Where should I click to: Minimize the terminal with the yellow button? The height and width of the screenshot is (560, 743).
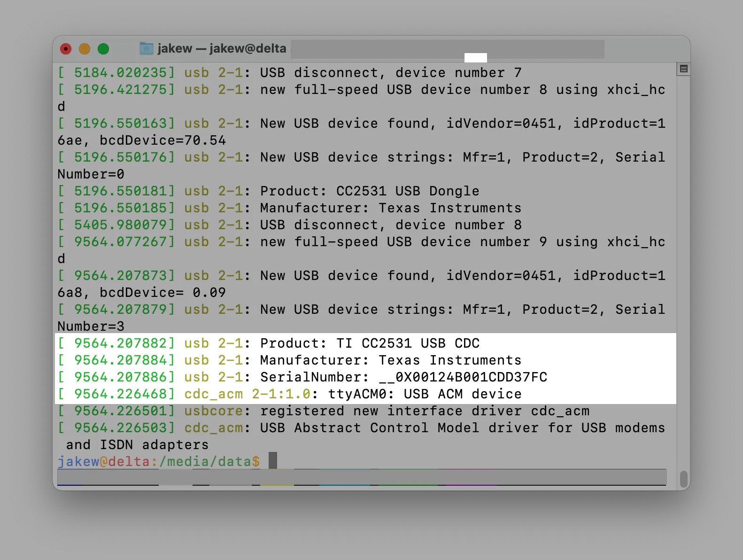tap(85, 49)
